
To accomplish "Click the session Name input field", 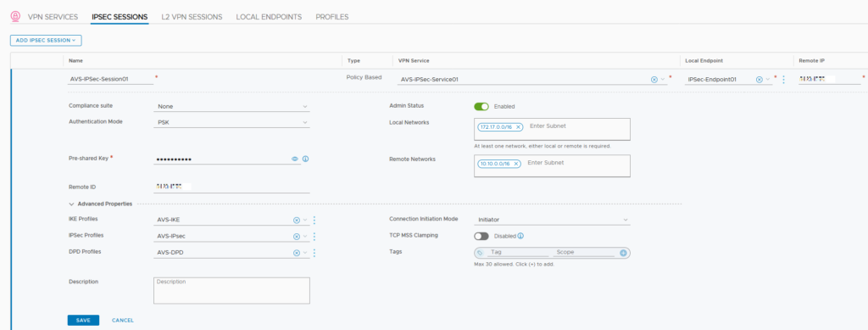I will [111, 79].
